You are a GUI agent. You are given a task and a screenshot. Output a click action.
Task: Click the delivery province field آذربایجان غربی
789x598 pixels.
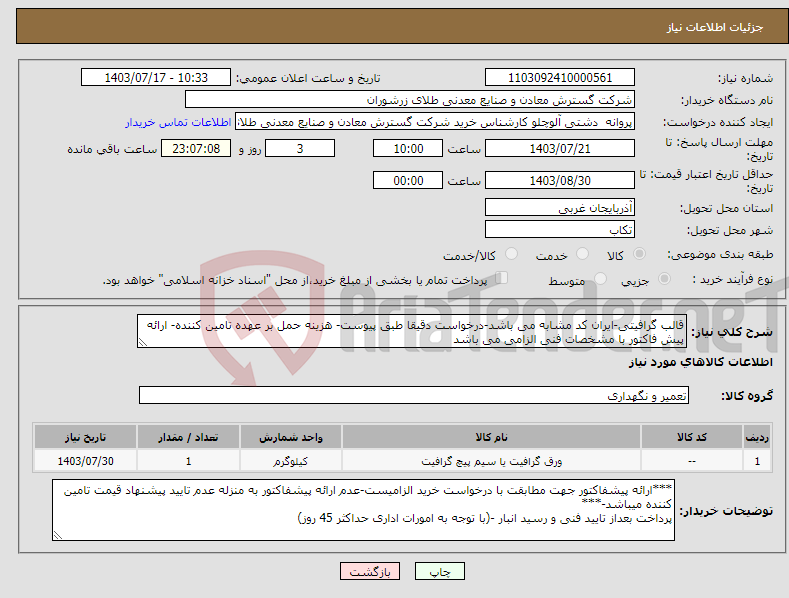pyautogui.click(x=560, y=207)
